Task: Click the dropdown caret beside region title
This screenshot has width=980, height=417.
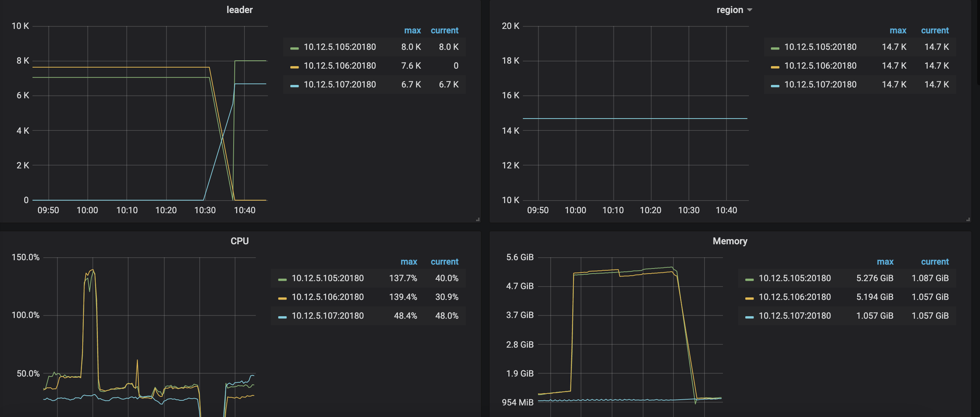Action: [750, 10]
